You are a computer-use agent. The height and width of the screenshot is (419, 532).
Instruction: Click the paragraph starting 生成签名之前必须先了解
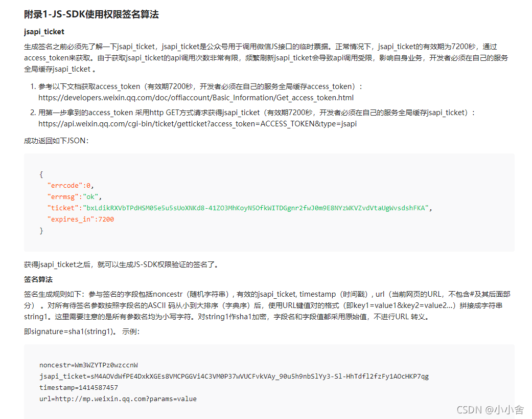(266, 58)
